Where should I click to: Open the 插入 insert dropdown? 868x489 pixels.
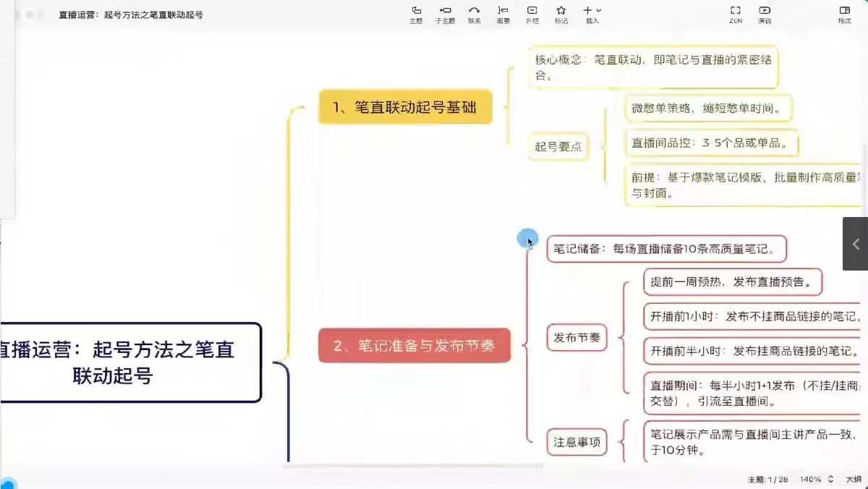tap(592, 14)
